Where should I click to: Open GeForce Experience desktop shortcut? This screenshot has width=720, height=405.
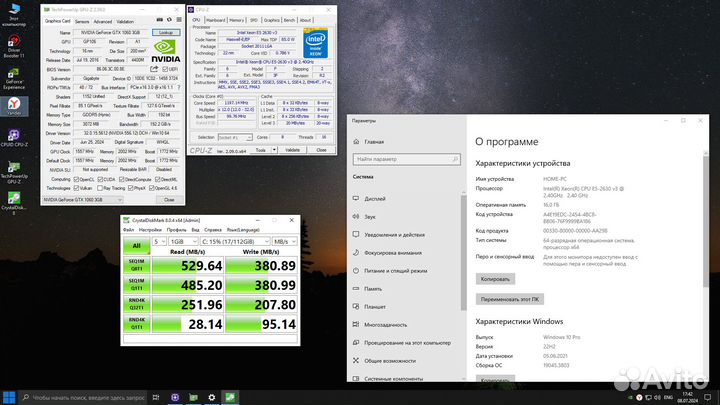(x=14, y=78)
